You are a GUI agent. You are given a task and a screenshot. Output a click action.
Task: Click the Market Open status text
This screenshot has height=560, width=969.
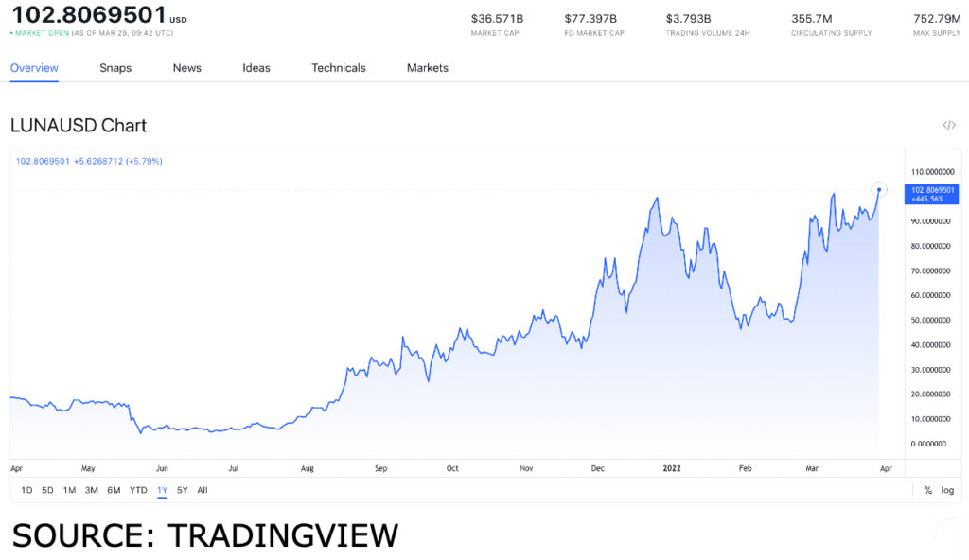tap(42, 33)
